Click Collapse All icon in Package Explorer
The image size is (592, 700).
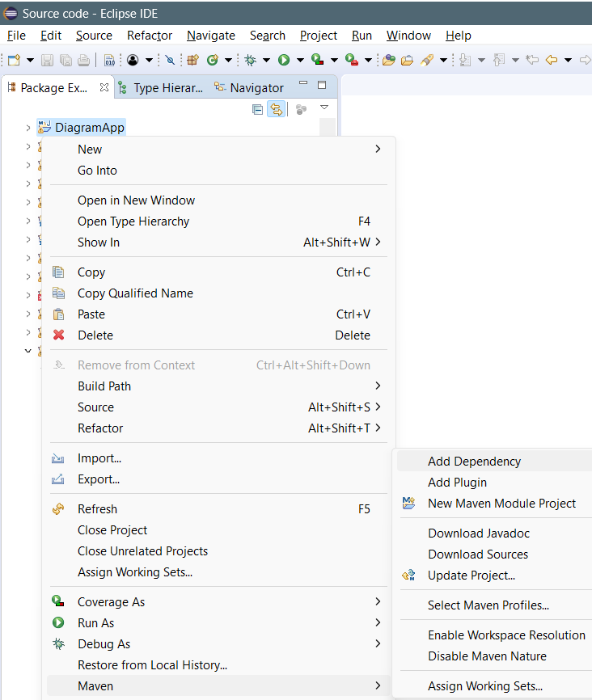coord(258,109)
